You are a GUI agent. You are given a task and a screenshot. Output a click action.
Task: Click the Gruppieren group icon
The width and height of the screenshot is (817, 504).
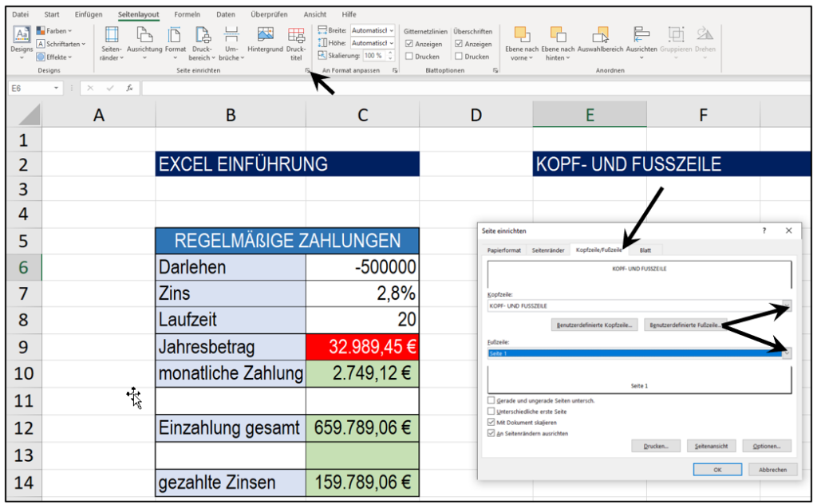coord(676,43)
